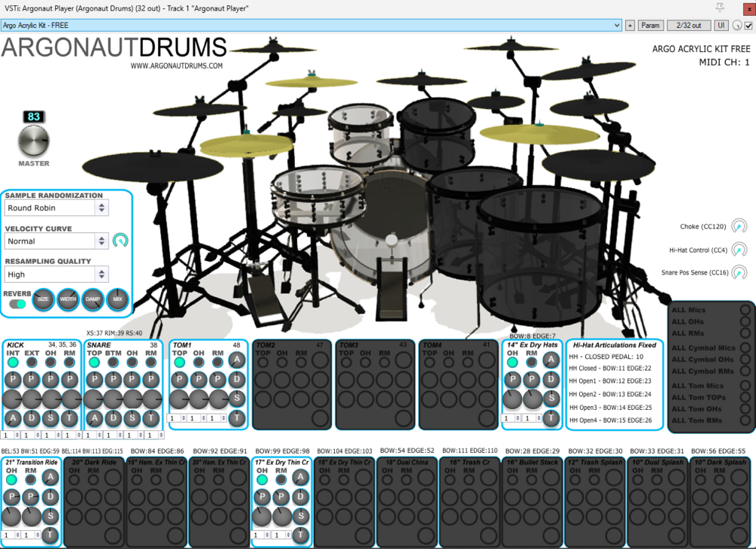Click the TOM1 T knob
Image resolution: width=756 pixels, height=549 pixels.
[x=237, y=418]
